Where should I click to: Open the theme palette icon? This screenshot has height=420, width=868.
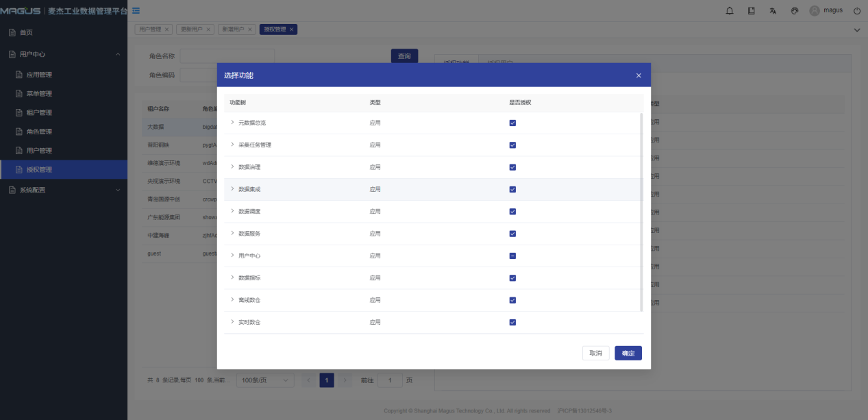point(795,11)
